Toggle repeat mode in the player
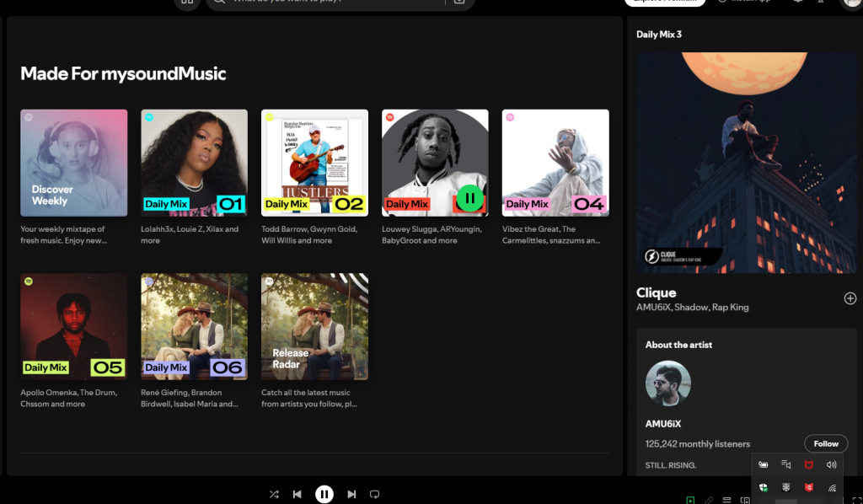 (375, 494)
